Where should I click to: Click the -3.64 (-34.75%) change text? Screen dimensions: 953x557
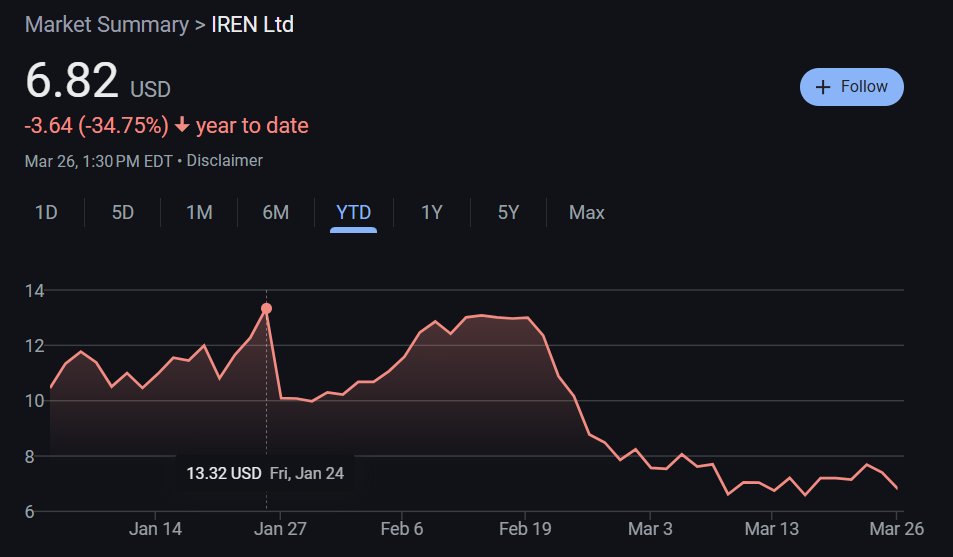pos(97,125)
